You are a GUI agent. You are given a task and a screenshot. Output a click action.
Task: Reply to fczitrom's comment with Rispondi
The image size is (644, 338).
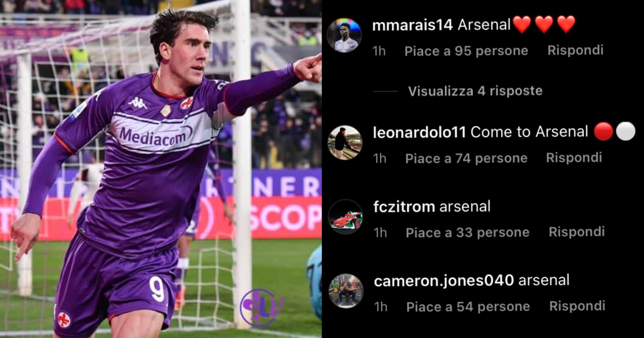577,232
